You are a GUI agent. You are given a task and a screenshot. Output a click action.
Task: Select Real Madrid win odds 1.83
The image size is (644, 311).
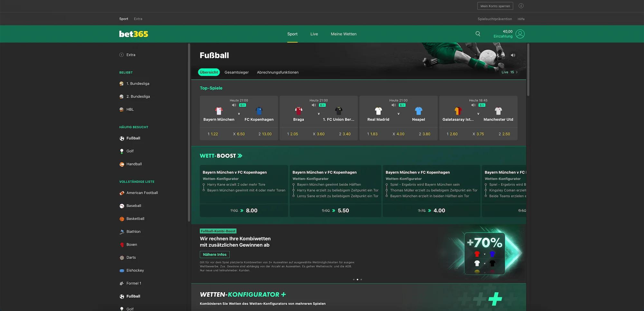[373, 134]
